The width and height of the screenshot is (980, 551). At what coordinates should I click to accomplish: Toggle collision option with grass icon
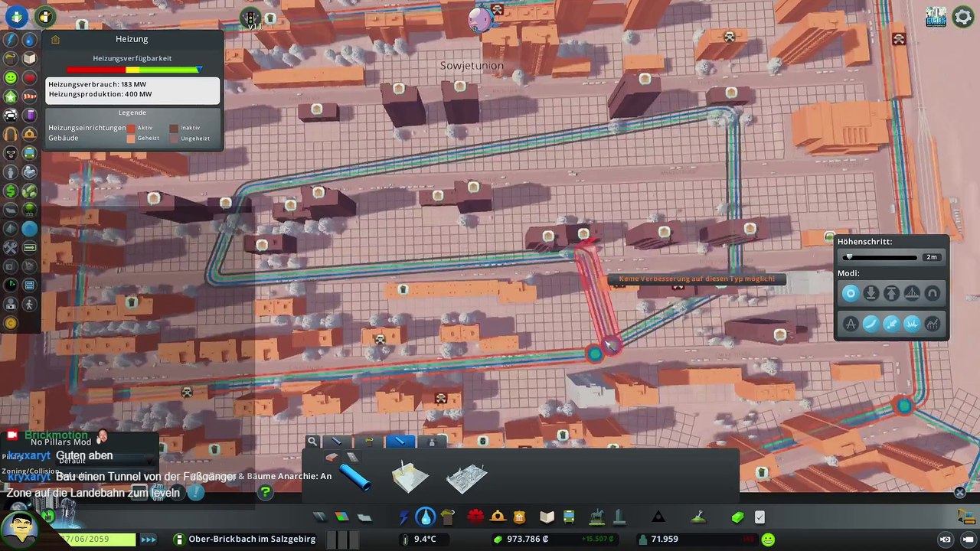point(912,324)
